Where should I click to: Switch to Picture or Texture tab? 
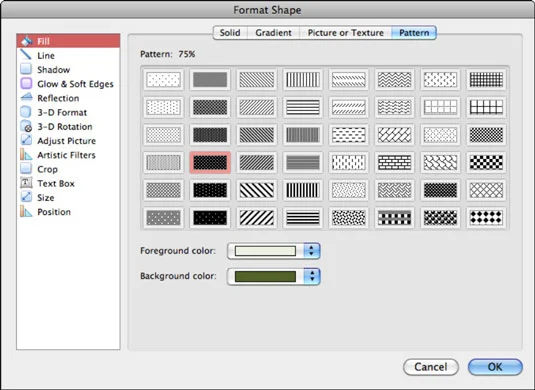346,33
